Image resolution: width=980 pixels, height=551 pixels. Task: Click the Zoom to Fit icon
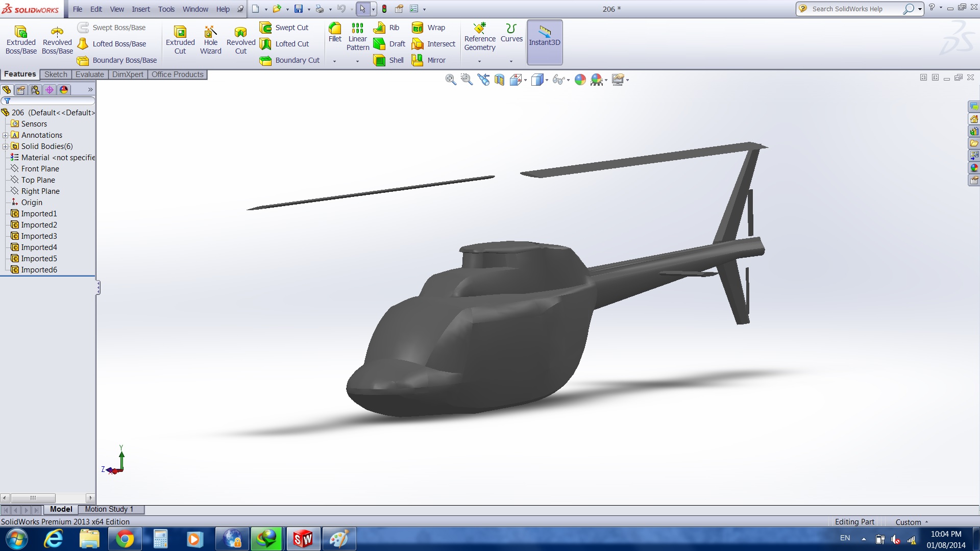coord(451,80)
